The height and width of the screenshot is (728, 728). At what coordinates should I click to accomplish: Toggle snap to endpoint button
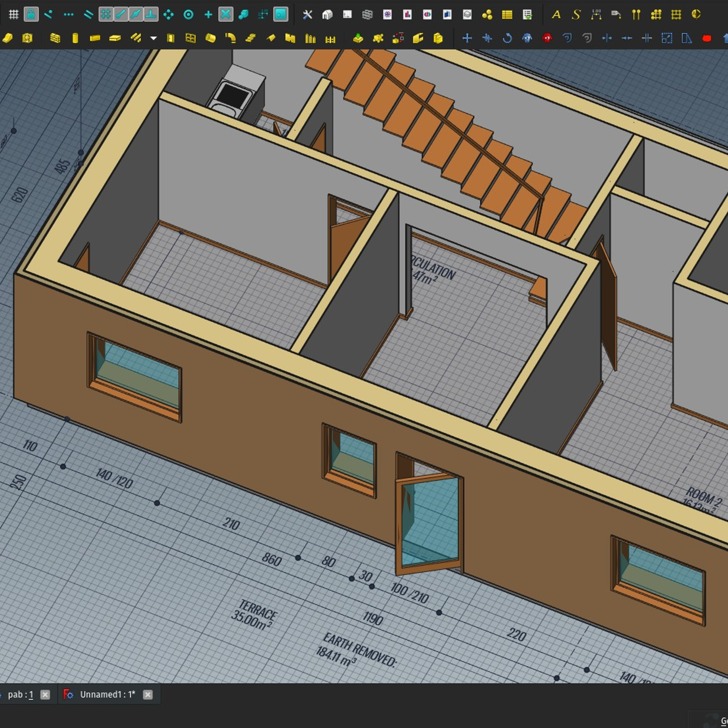121,15
